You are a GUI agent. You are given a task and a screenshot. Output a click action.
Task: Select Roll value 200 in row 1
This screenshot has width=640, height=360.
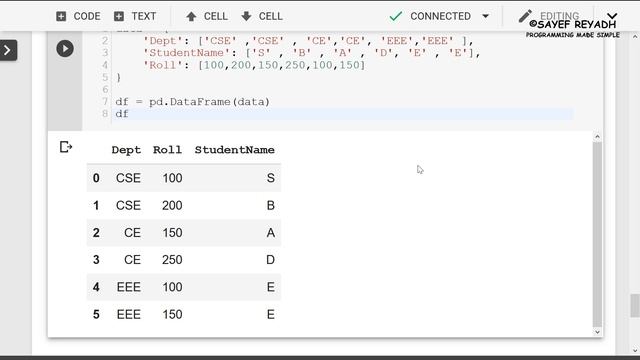coord(172,205)
